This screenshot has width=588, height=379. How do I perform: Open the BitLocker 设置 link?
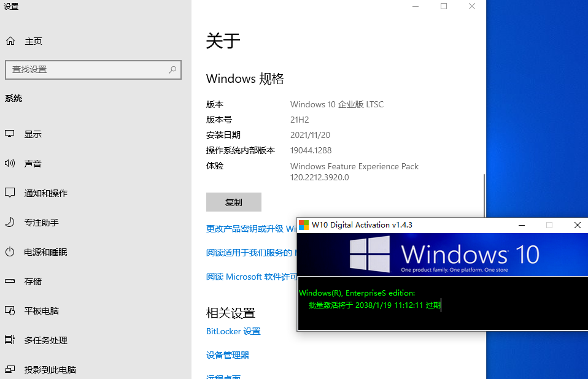coord(233,331)
